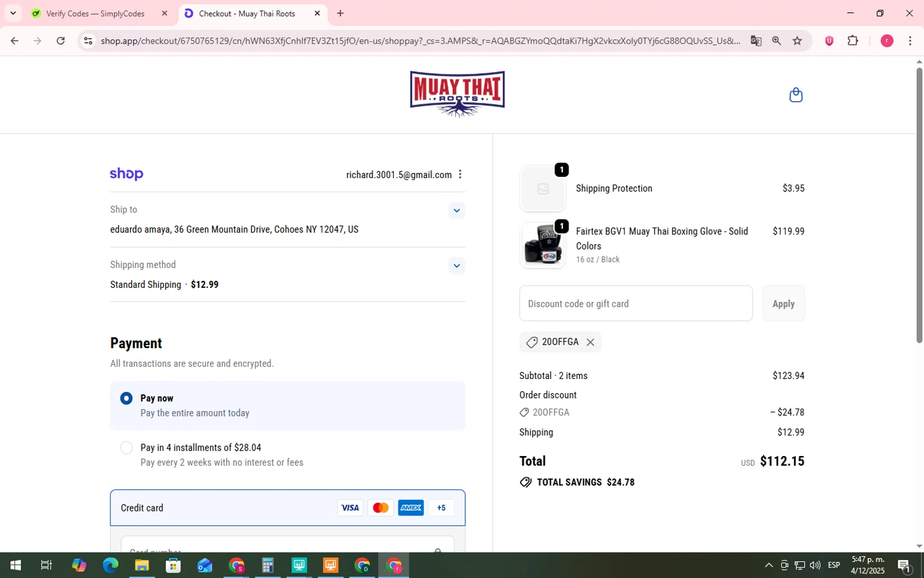924x578 pixels.
Task: Open the Chrome profile avatar
Action: [x=887, y=41]
